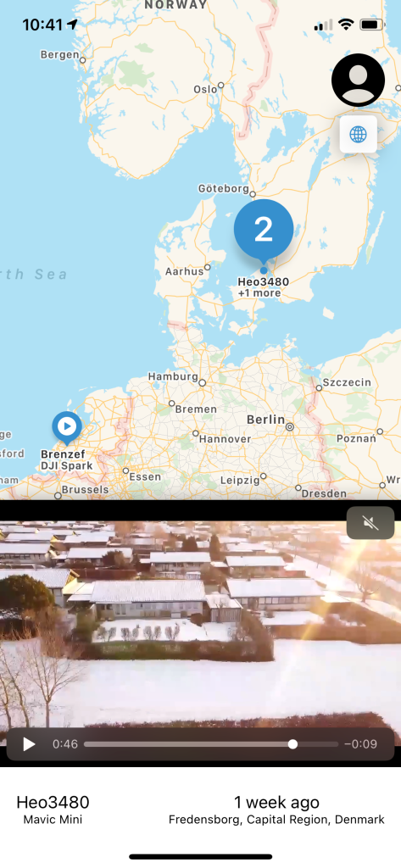
Task: Tap the Fredensborg, Capital Region, Denmark location
Action: 276,820
